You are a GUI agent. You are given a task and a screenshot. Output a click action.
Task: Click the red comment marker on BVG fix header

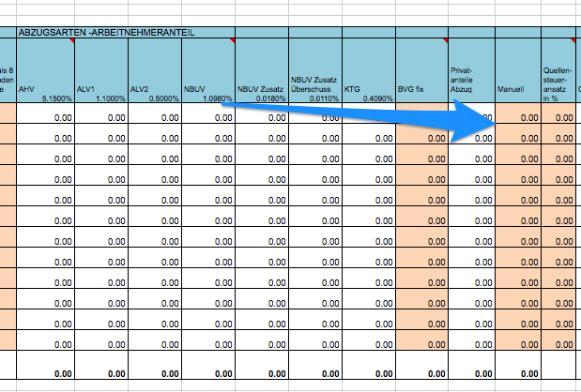[446, 42]
